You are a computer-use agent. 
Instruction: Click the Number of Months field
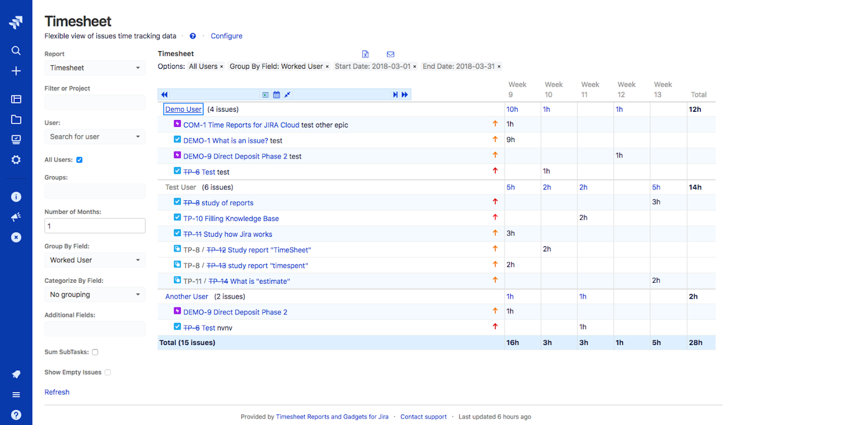point(95,226)
